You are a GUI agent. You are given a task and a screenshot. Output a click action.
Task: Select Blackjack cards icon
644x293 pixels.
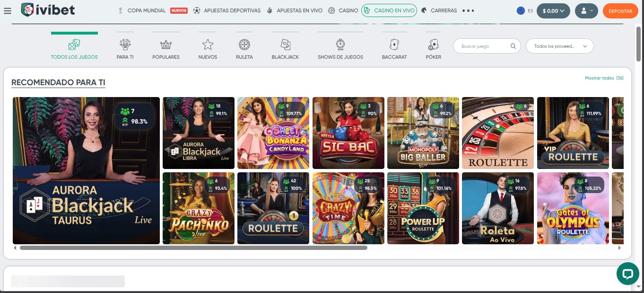(285, 44)
